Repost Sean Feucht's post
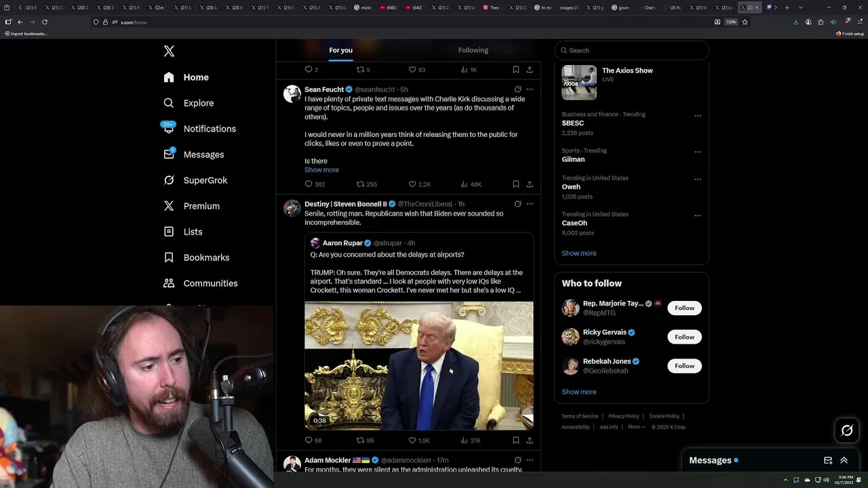Viewport: 868px width, 488px height. (x=366, y=184)
